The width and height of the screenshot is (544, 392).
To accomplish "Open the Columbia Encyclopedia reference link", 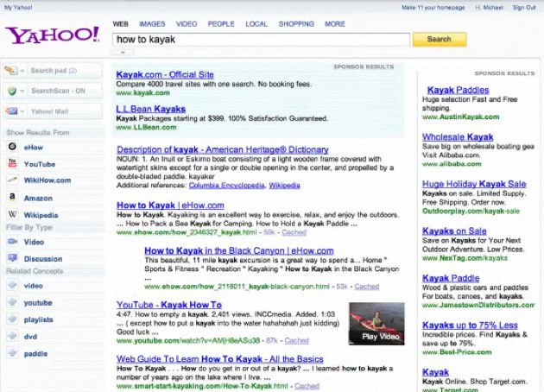I will click(x=226, y=186).
